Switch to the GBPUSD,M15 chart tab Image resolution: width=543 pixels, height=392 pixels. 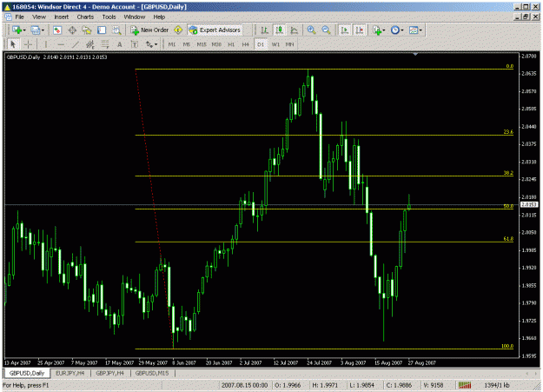(x=152, y=373)
